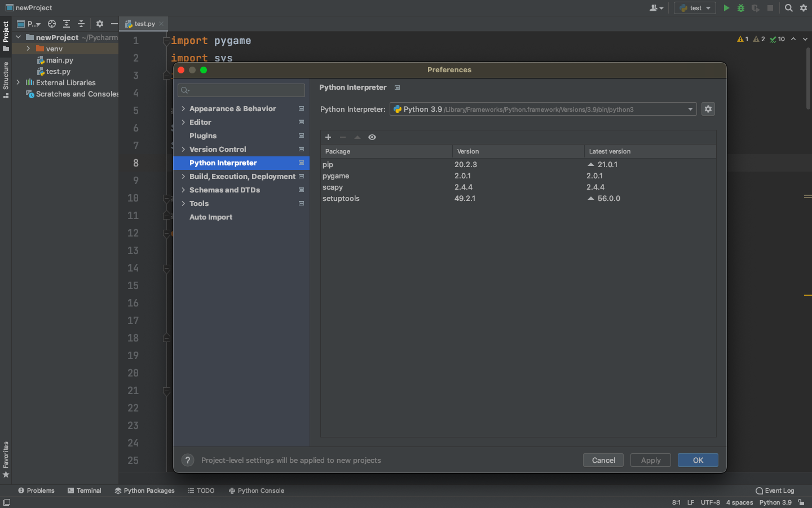
Task: Expand all items in Project panel
Action: point(67,24)
